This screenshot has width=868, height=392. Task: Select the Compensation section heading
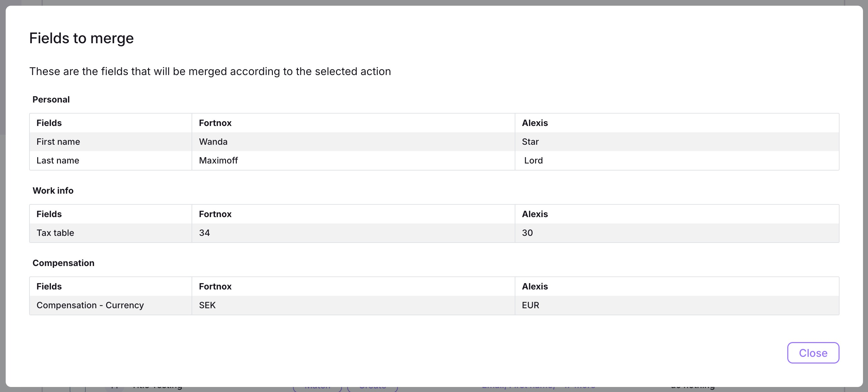[63, 263]
